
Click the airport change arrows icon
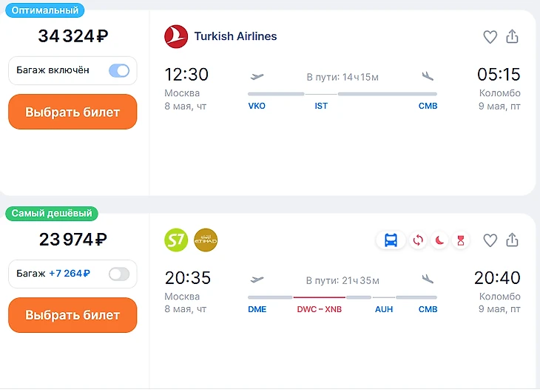418,240
